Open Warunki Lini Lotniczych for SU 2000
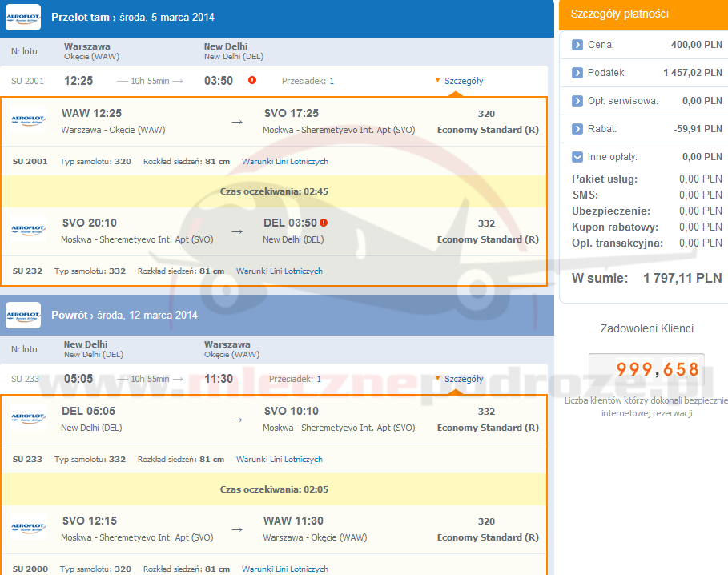728x575 pixels. 284,569
